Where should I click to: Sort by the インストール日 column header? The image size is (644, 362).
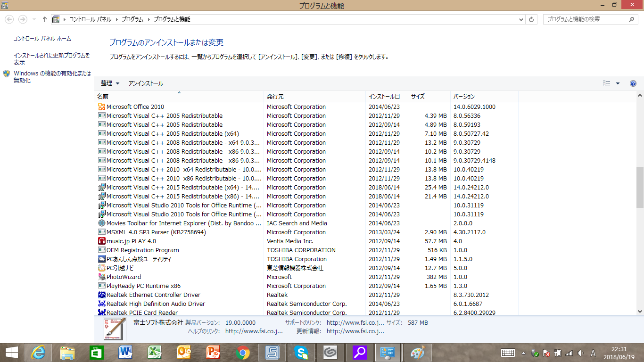click(387, 97)
